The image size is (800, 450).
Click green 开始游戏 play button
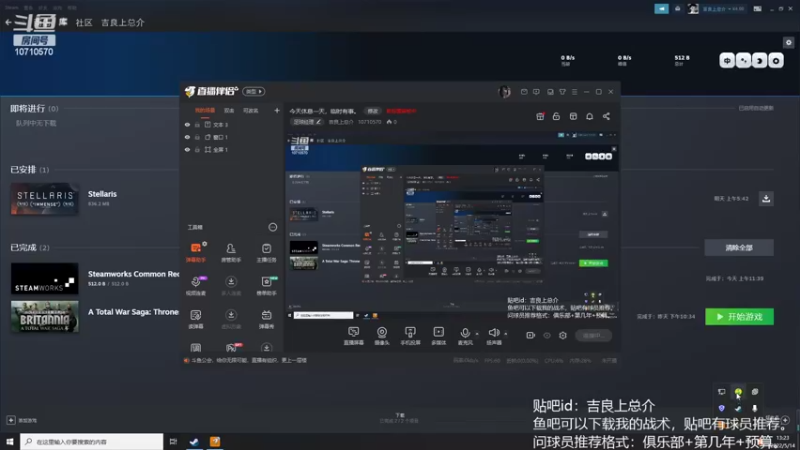point(739,317)
